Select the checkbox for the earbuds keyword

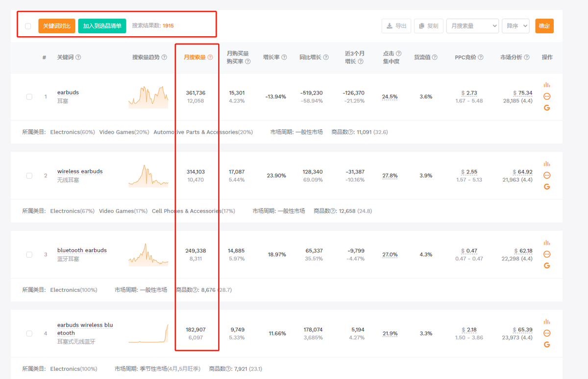click(28, 96)
